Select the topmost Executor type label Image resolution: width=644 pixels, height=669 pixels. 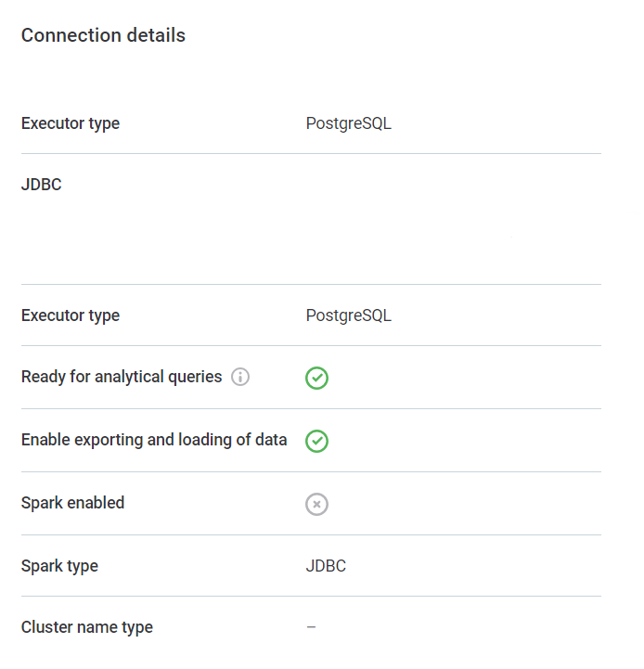71,123
